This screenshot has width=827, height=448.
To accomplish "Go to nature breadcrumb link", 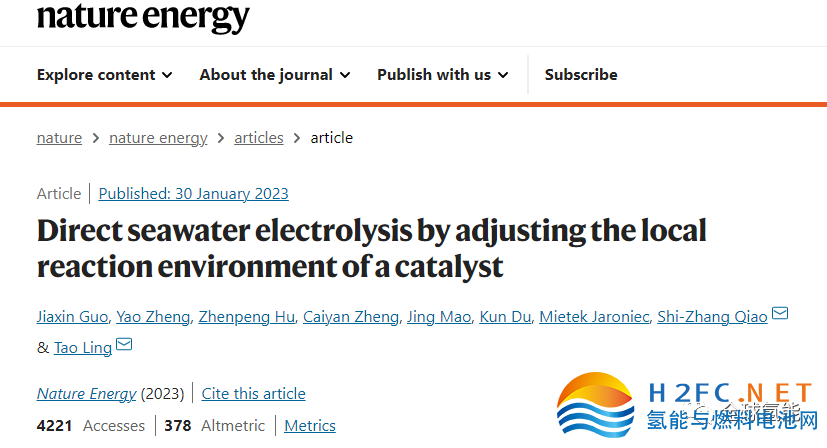I will [59, 138].
